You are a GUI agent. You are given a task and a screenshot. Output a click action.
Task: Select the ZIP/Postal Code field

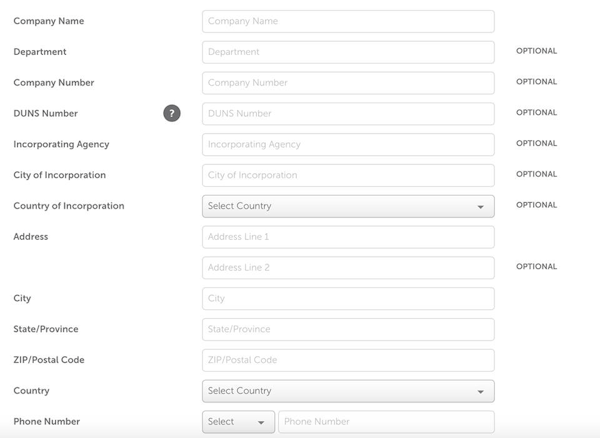click(348, 360)
